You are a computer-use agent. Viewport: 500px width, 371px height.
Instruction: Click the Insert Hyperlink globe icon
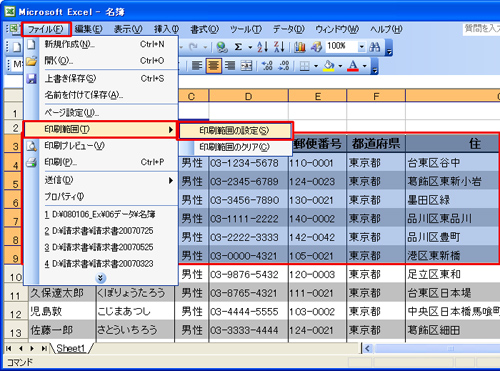click(x=222, y=47)
